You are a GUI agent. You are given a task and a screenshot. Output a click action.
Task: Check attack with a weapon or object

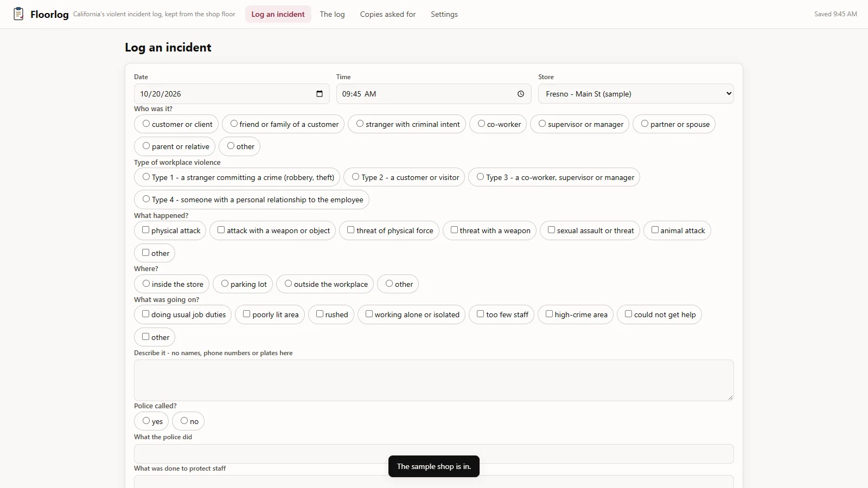[273, 230]
